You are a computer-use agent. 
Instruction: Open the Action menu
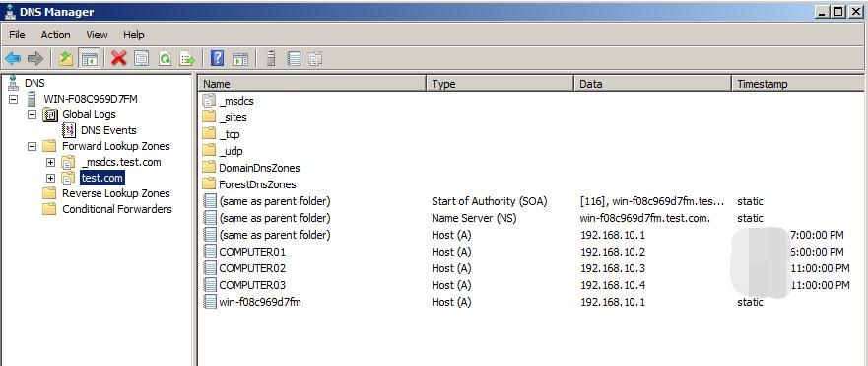[x=55, y=35]
